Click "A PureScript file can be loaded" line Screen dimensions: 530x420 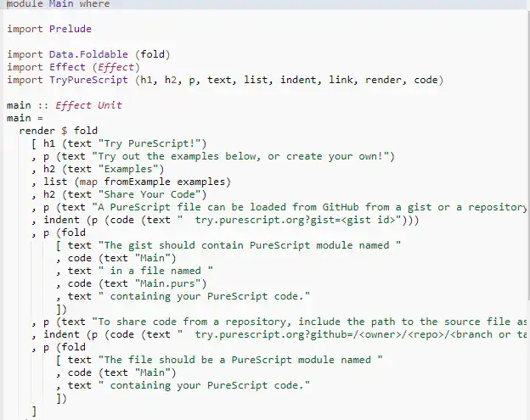[280, 207]
